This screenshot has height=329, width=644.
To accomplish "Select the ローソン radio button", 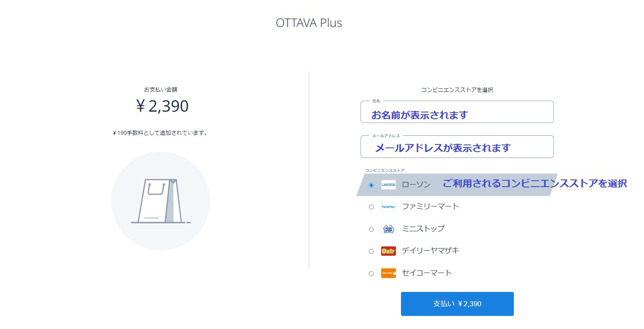I will (x=371, y=185).
